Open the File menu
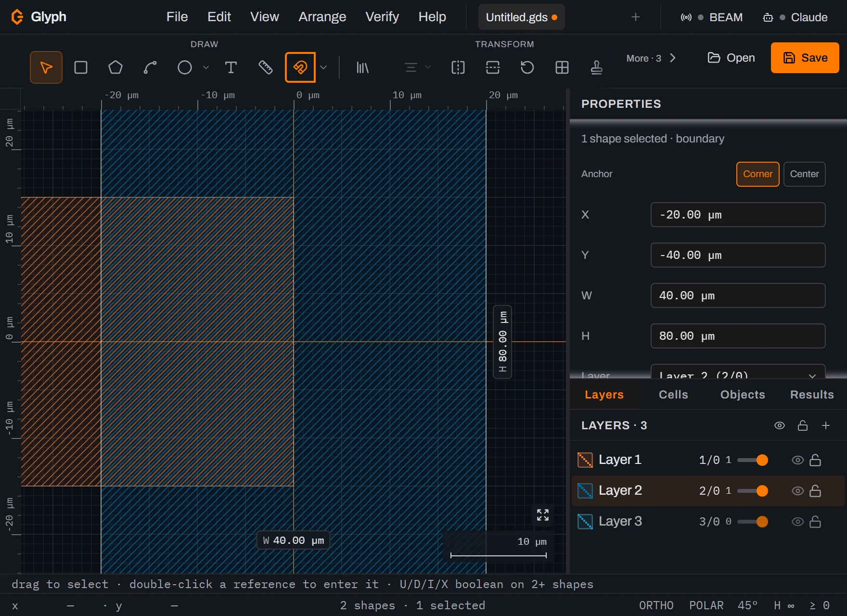The height and width of the screenshot is (616, 847). [x=177, y=17]
